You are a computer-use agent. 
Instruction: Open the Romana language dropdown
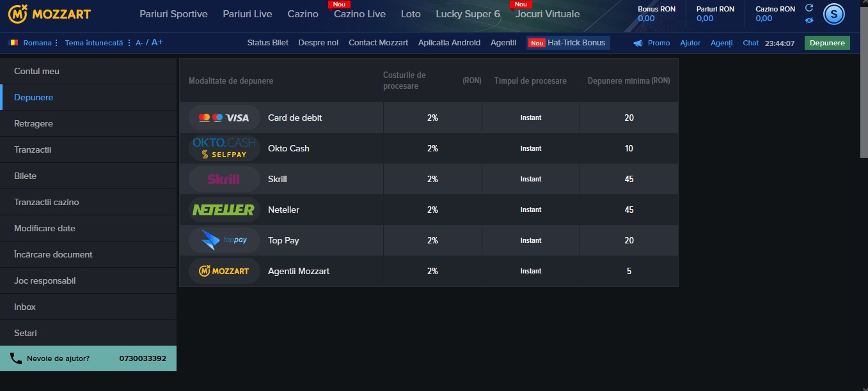(41, 43)
